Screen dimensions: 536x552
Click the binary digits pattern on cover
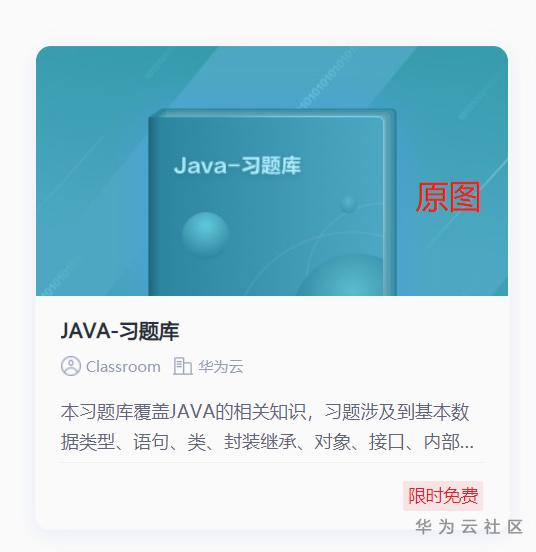click(324, 80)
